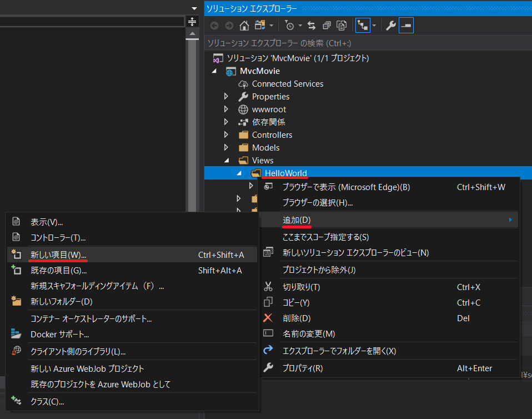Image resolution: width=532 pixels, height=419 pixels.
Task: Choose プロジェクトから除外(J)
Action: pyautogui.click(x=389, y=270)
